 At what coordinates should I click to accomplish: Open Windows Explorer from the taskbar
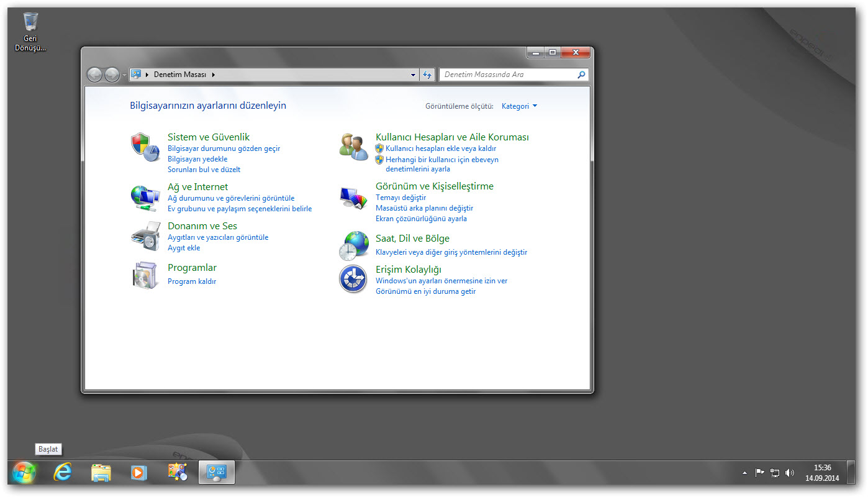pos(101,473)
